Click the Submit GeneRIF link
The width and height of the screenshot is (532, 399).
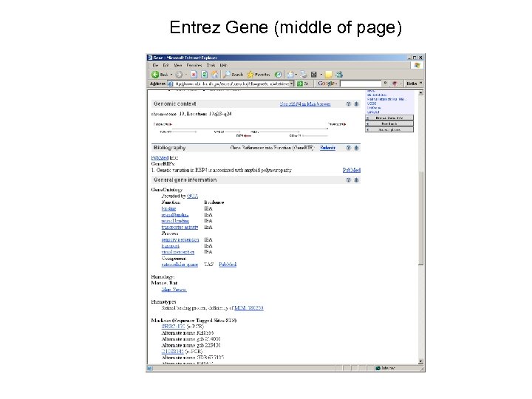pyautogui.click(x=327, y=148)
